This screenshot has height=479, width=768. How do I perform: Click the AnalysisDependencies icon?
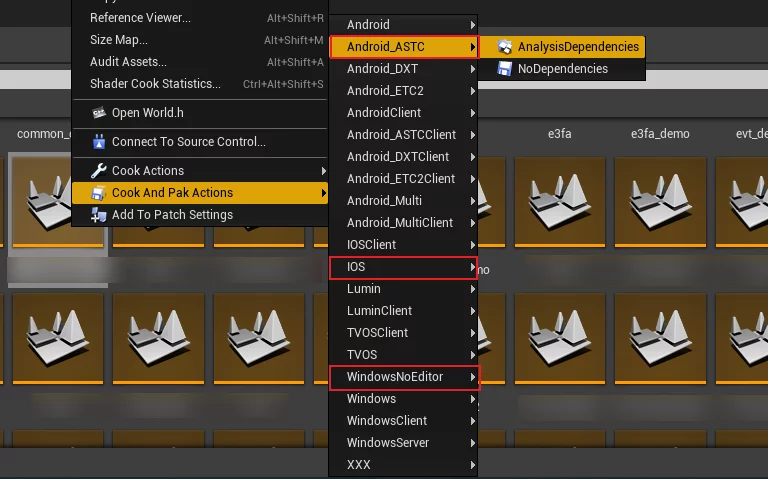pos(505,47)
